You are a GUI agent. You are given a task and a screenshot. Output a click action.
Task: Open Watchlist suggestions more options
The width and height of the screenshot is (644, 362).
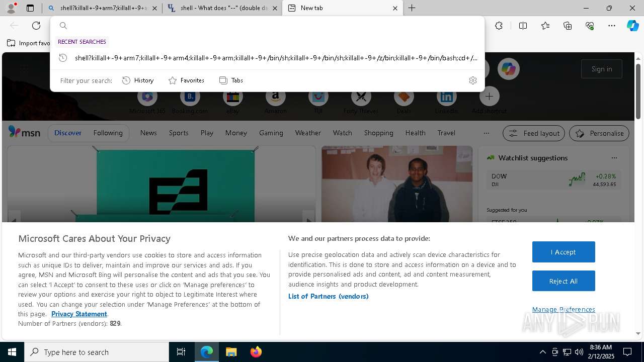tap(614, 158)
